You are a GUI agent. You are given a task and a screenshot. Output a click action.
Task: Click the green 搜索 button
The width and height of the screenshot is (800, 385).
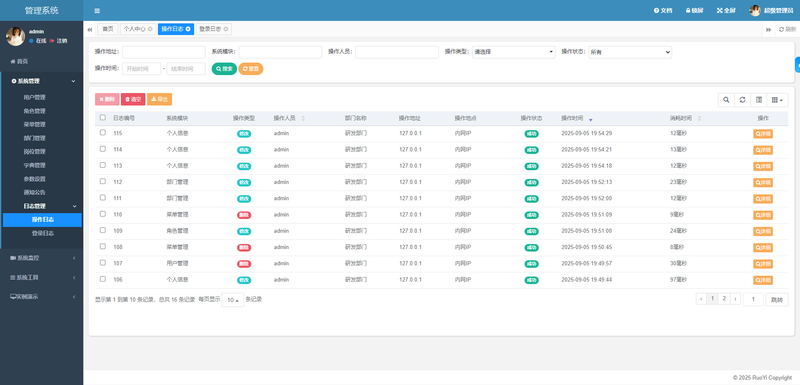[x=224, y=69]
